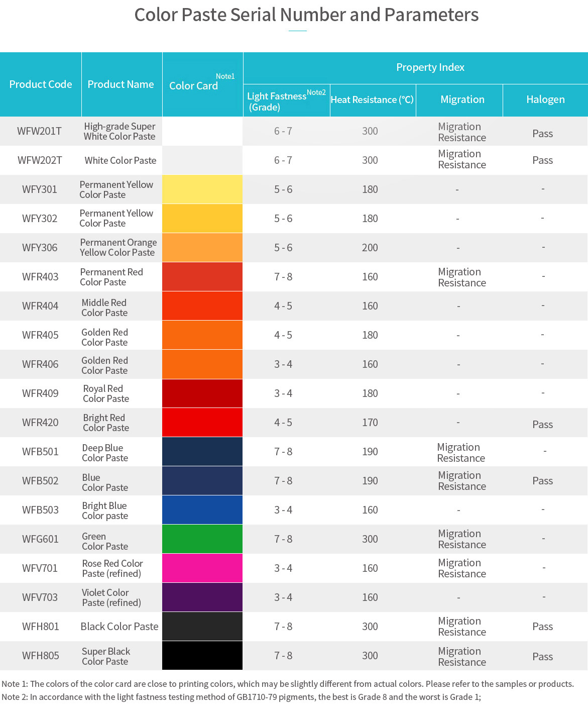The image size is (588, 714).
Task: Click the yellow WFY301 color swatch
Action: pos(202,189)
